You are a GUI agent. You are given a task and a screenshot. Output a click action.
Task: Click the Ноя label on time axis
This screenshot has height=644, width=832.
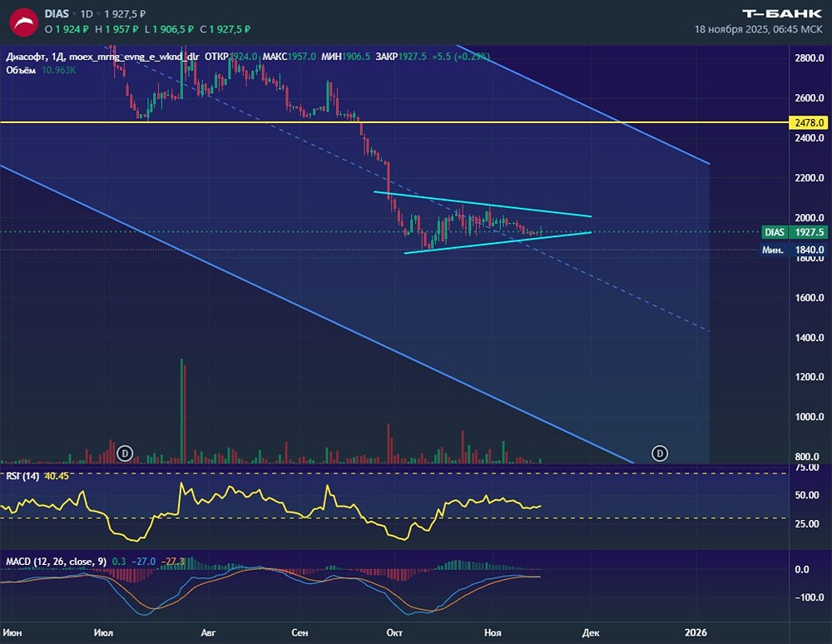[493, 632]
